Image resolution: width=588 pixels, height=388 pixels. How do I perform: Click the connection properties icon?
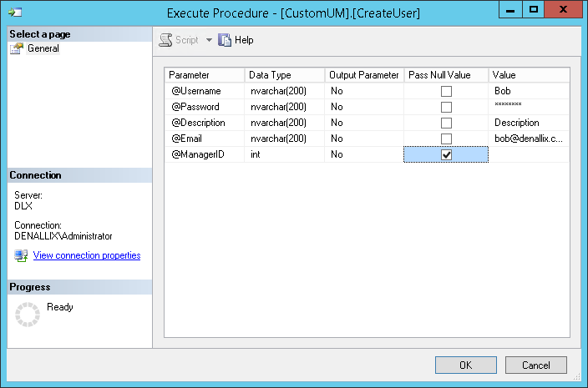click(x=22, y=255)
